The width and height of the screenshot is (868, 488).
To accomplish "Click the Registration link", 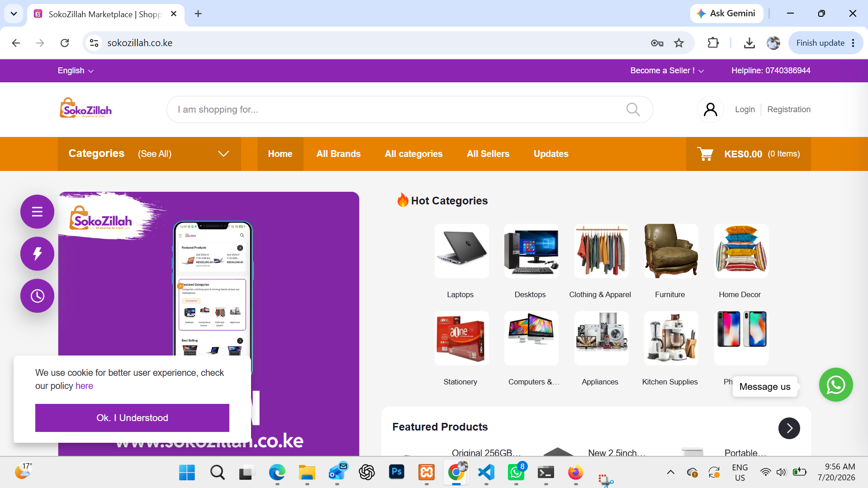I will click(789, 109).
